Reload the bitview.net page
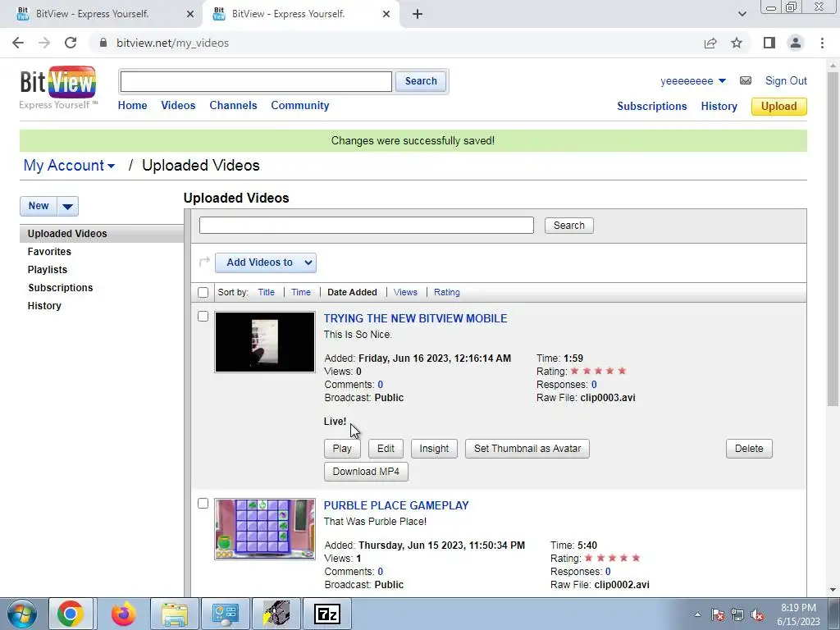Screen dimensions: 840x630 point(71,43)
